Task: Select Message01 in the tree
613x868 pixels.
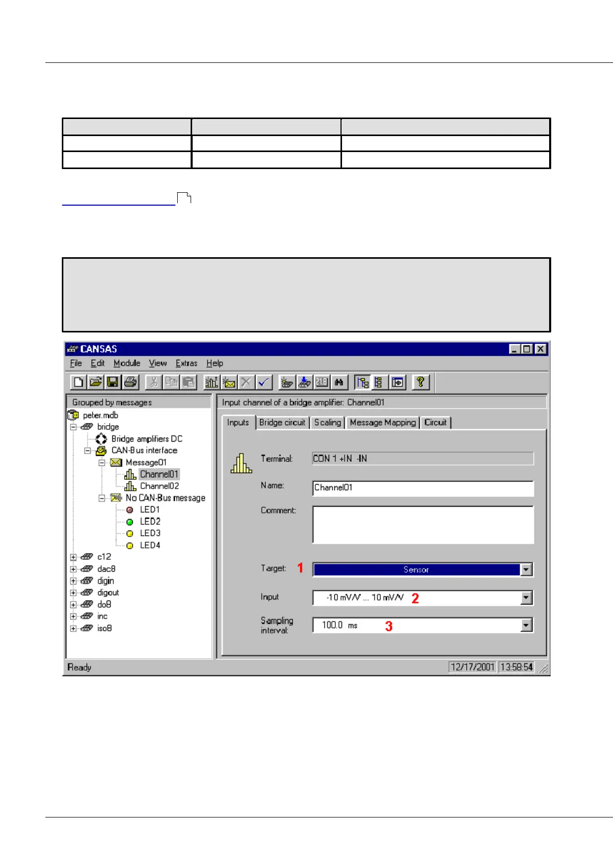Action: (146, 462)
